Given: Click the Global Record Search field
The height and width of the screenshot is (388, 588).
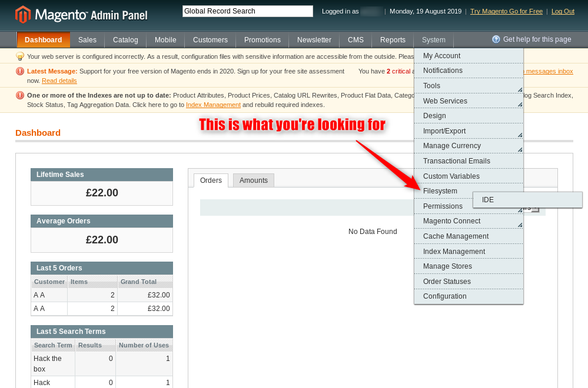Looking at the screenshot, I should tap(247, 11).
